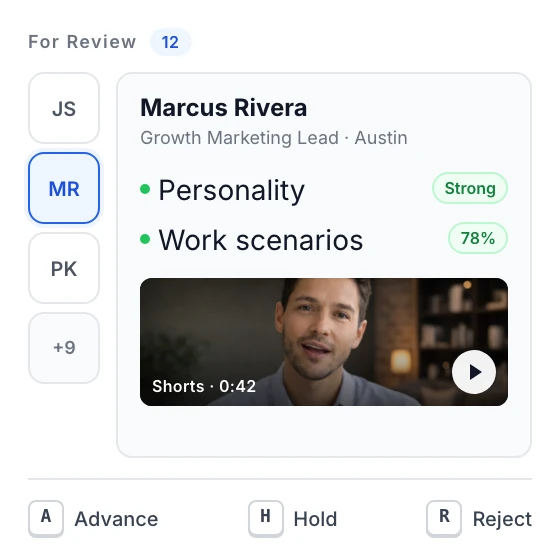Select the MR candidate tile

64,188
